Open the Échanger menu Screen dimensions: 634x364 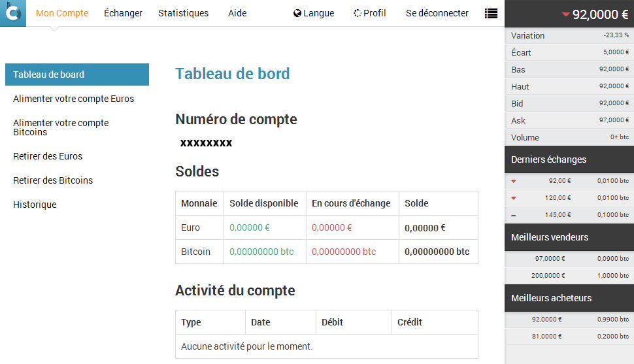[123, 13]
